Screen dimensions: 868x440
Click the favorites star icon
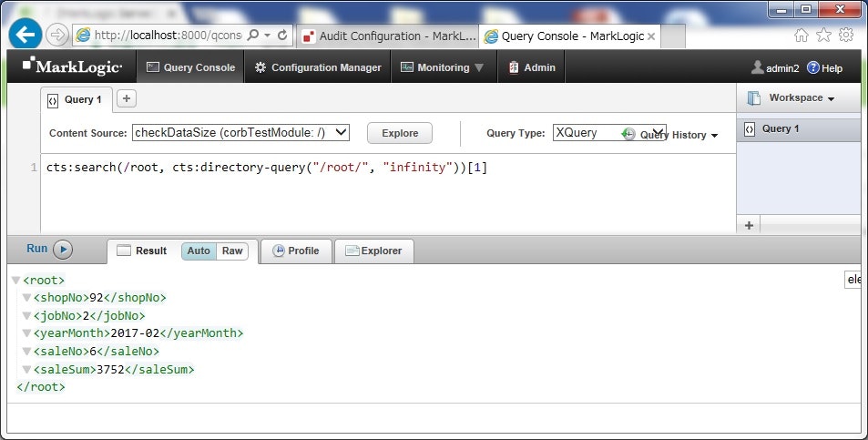tap(823, 36)
